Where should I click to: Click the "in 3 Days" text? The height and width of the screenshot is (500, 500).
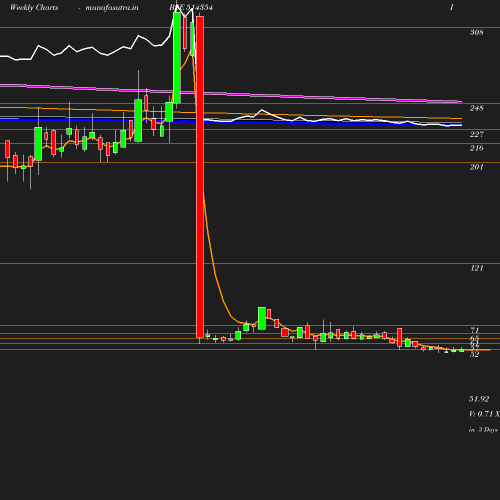click(x=483, y=430)
